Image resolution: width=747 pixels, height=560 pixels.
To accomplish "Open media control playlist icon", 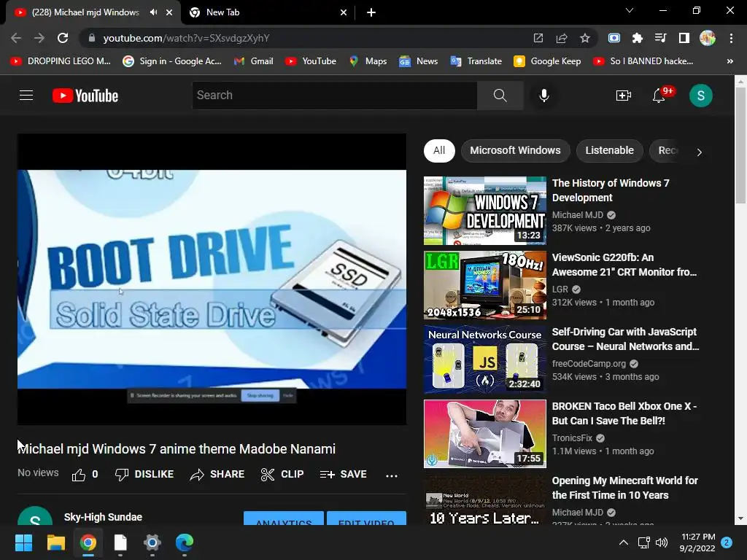I will point(660,38).
